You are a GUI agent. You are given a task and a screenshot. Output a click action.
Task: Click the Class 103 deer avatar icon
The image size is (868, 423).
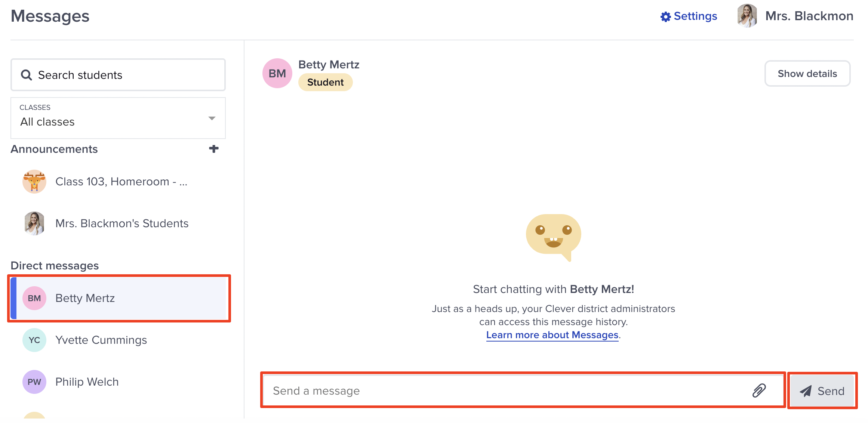pyautogui.click(x=34, y=182)
